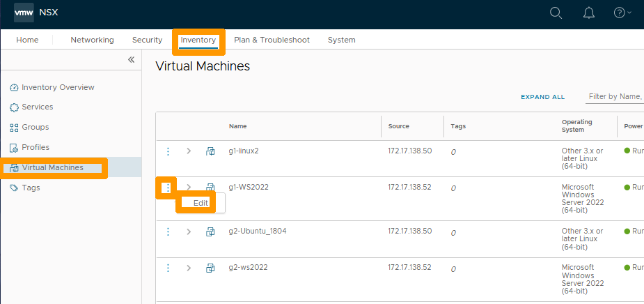This screenshot has width=644, height=304.
Task: Open Tags in the sidebar
Action: coord(31,188)
